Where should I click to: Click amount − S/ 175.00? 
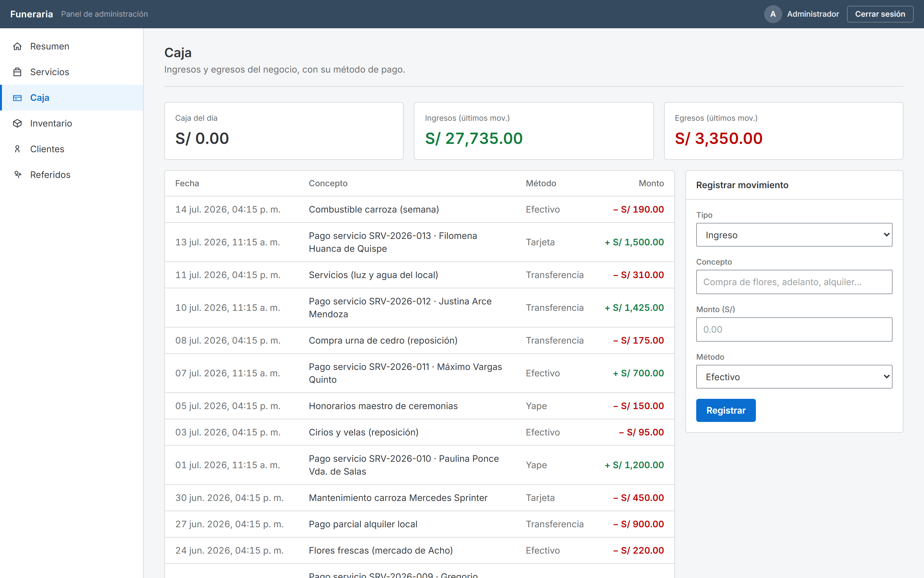point(638,340)
